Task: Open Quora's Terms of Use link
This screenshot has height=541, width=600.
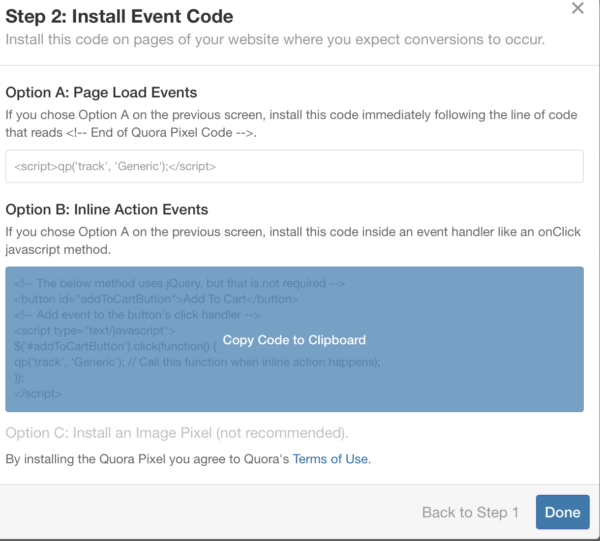Action: point(330,459)
